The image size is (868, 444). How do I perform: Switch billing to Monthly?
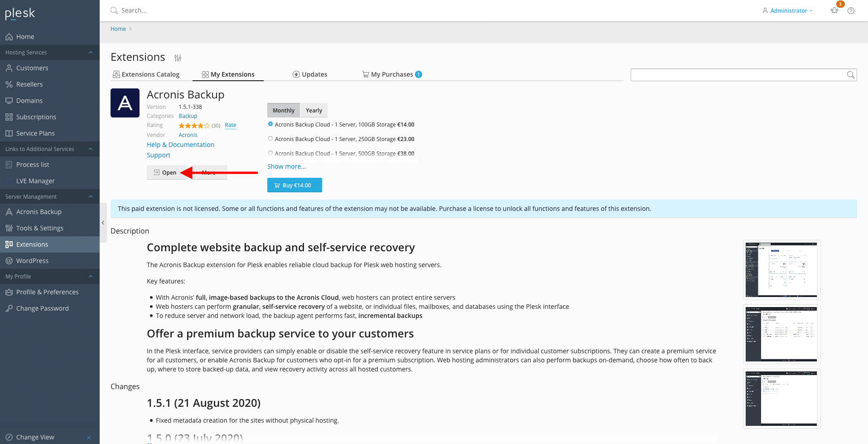[x=284, y=110]
